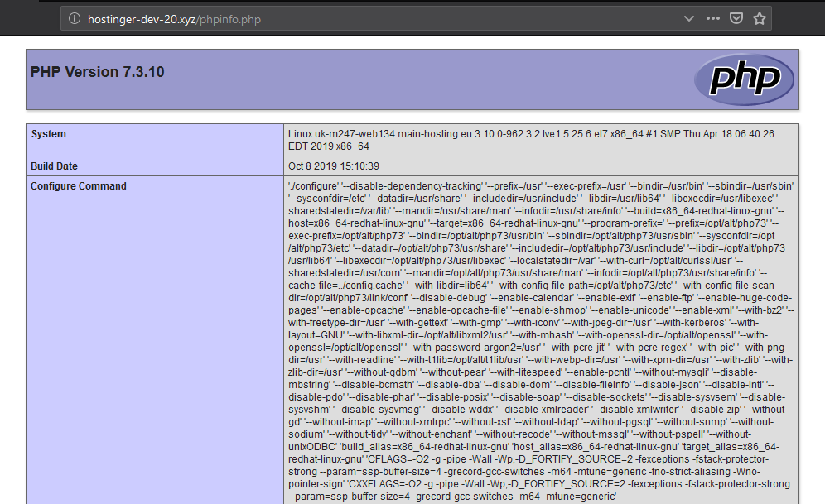825x504 pixels.
Task: Toggle the bookmark star for this page
Action: point(760,19)
